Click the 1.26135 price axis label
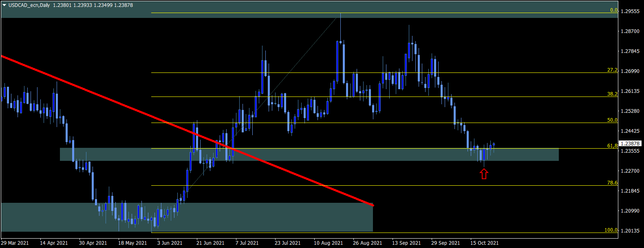This screenshot has height=248, width=644. [631, 91]
